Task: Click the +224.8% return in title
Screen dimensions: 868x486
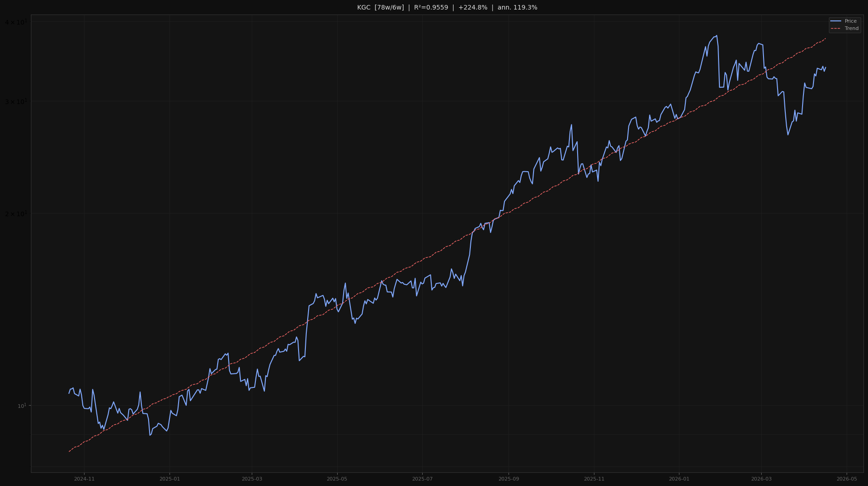Action: pos(473,8)
